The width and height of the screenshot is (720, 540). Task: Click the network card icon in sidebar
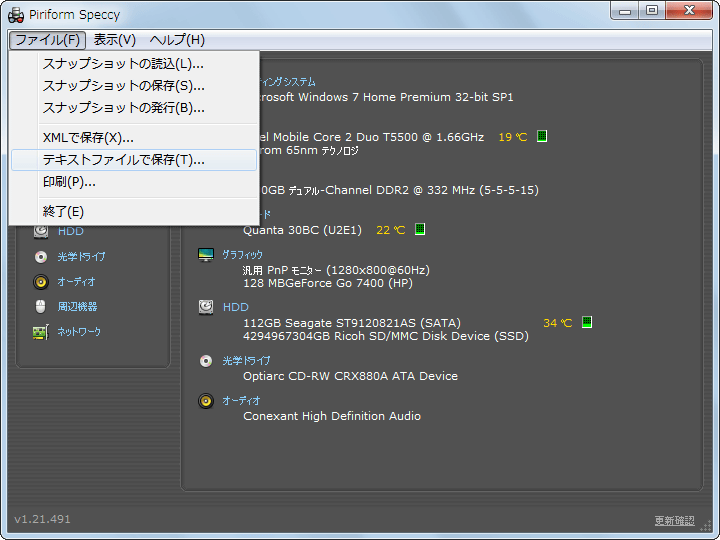click(x=41, y=332)
